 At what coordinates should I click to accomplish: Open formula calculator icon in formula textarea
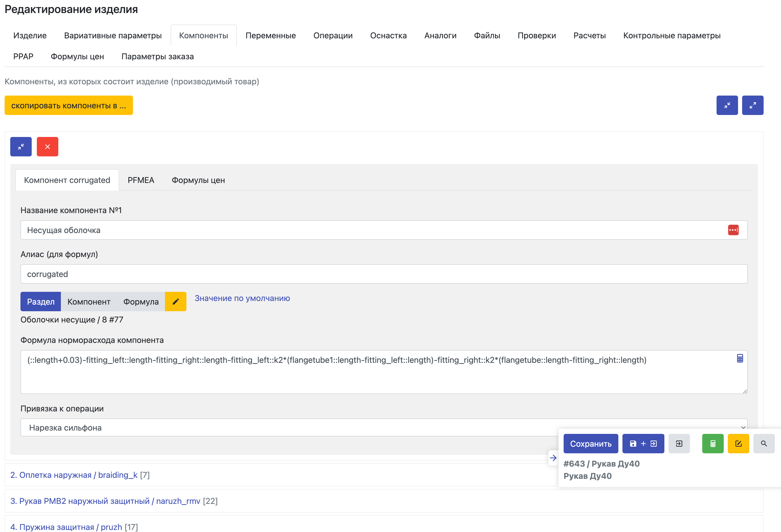click(740, 358)
